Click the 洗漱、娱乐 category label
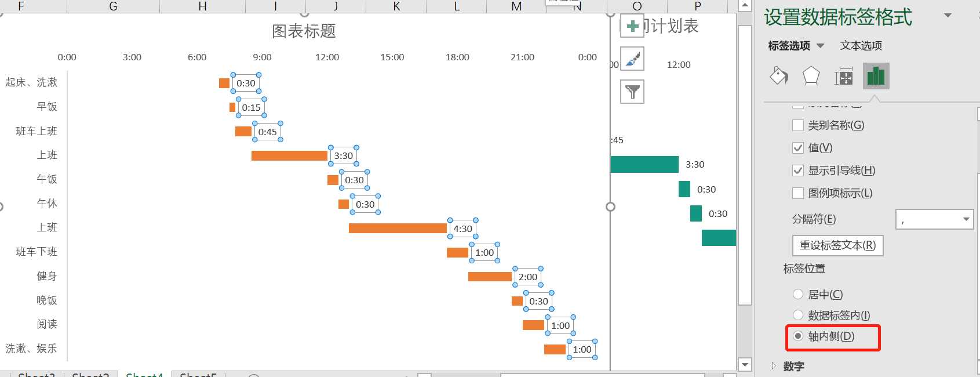Viewport: 980px width, 377px height. (31, 349)
